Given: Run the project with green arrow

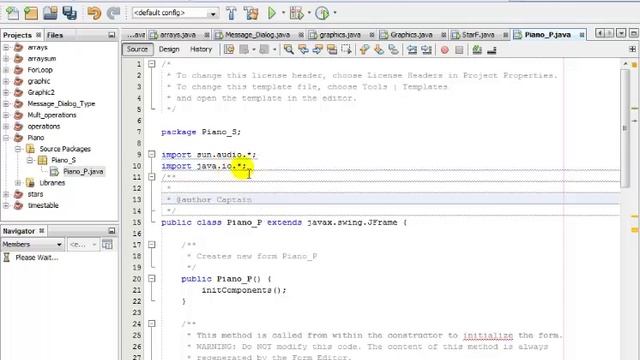Looking at the screenshot, I should tap(271, 13).
